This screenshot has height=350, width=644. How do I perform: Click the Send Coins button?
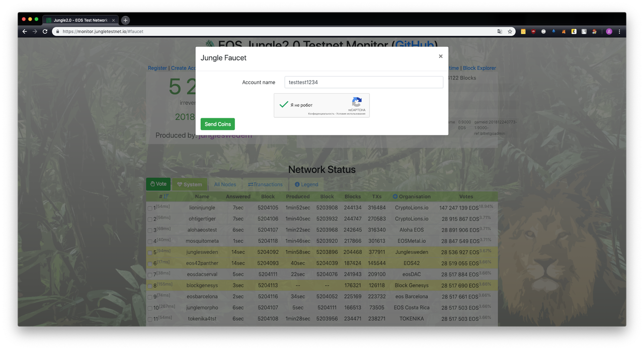(218, 124)
